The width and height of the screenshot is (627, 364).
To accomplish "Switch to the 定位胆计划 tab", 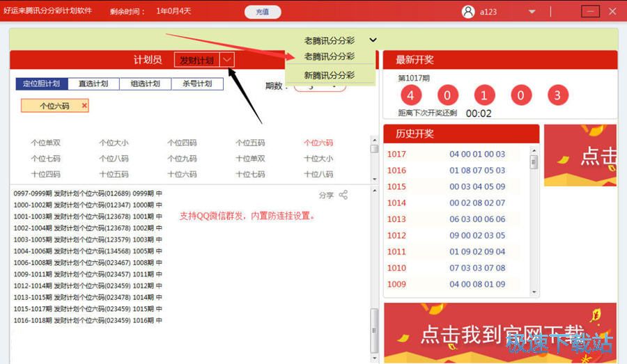I will click(42, 84).
